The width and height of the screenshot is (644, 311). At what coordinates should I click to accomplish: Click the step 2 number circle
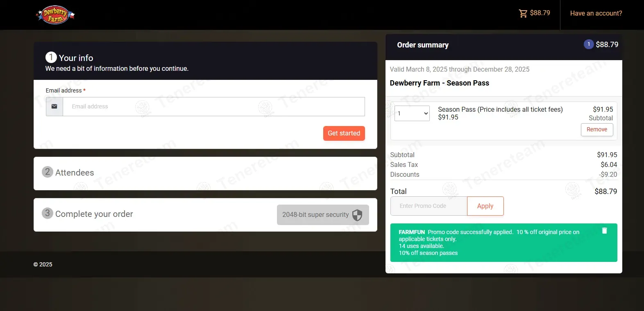click(48, 172)
